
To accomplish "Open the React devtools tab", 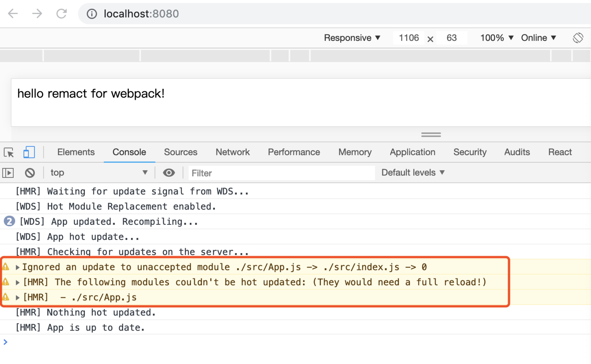I will point(560,152).
